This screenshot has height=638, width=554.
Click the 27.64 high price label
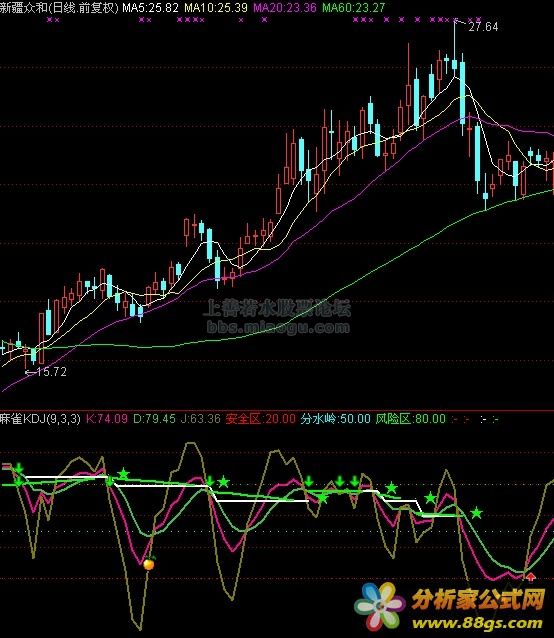tap(483, 27)
